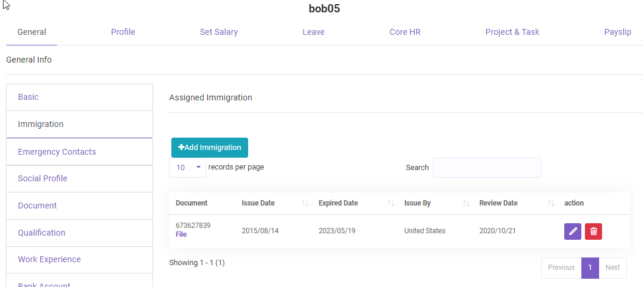
Task: Open the Set Salary tab
Action: coord(219,32)
